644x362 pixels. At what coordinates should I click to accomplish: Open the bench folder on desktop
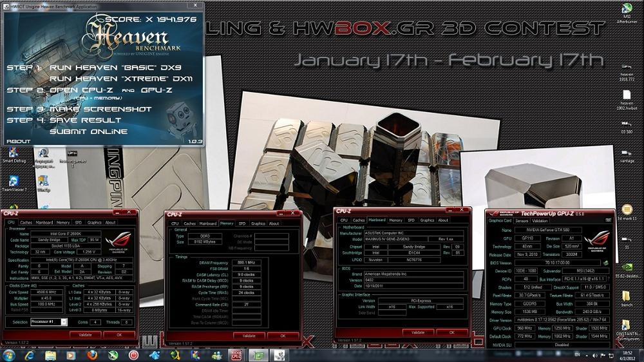(627, 299)
